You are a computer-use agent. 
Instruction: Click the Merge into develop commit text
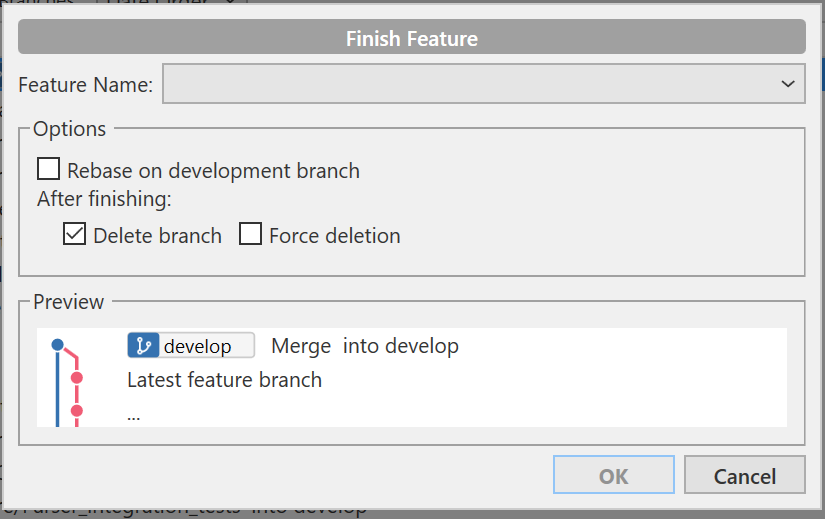tap(365, 346)
